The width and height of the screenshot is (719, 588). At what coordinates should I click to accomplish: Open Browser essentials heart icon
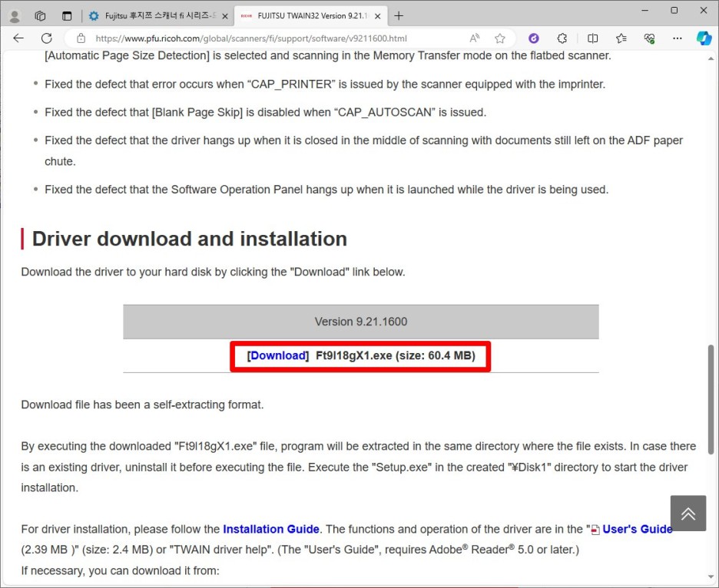pos(649,38)
